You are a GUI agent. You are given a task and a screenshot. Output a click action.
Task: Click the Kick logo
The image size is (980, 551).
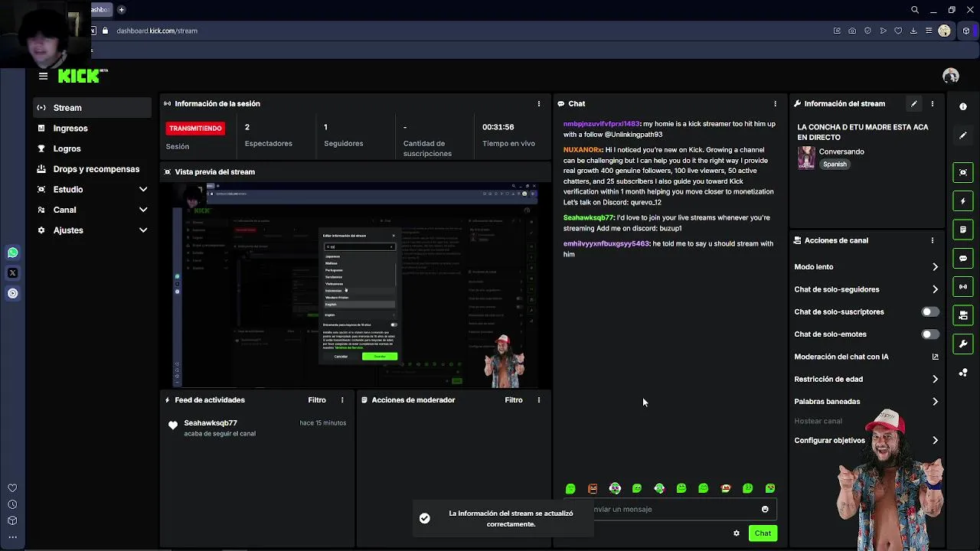tap(81, 76)
